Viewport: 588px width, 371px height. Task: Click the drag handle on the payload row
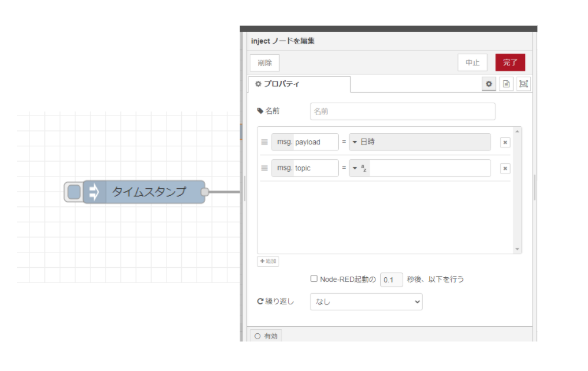tap(264, 142)
